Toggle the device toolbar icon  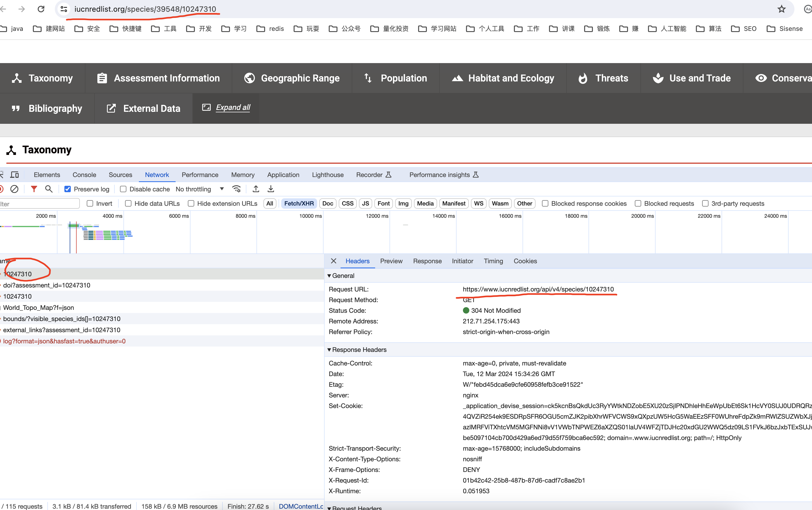(x=14, y=175)
